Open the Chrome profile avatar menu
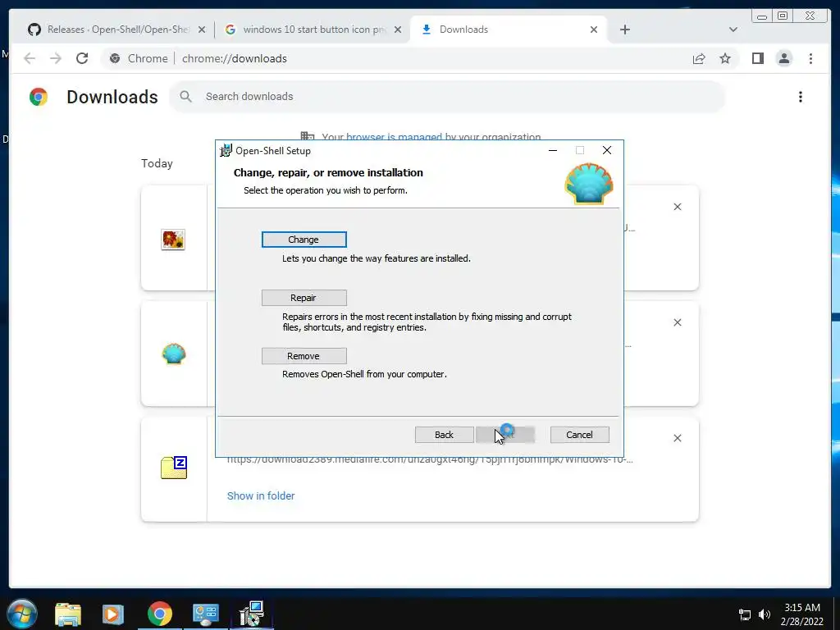 pyautogui.click(x=783, y=58)
